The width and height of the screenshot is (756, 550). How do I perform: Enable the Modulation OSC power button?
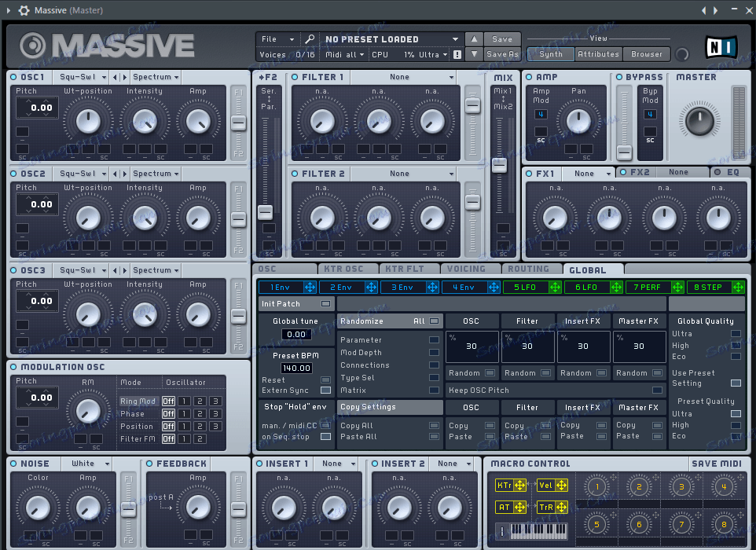[13, 367]
